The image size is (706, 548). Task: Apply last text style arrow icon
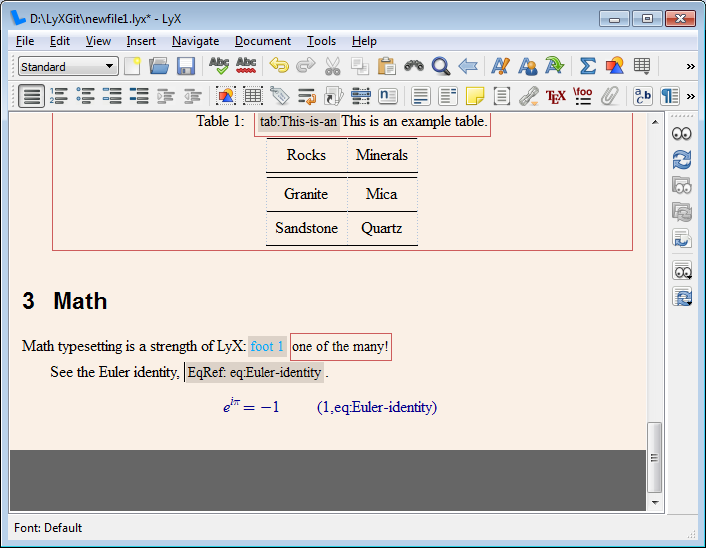click(x=554, y=66)
